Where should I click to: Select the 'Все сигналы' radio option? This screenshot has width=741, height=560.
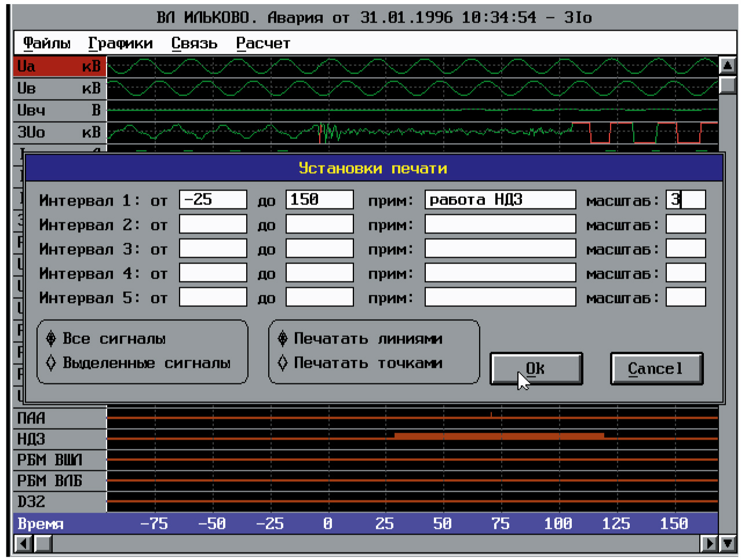[x=52, y=339]
